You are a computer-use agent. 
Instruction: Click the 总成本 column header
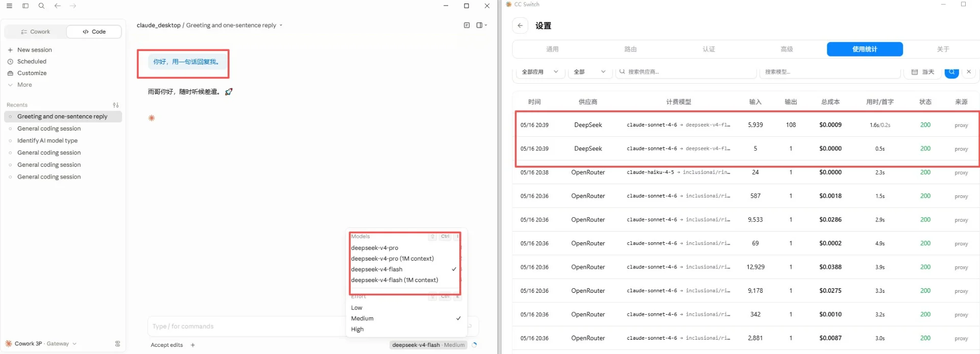(830, 102)
